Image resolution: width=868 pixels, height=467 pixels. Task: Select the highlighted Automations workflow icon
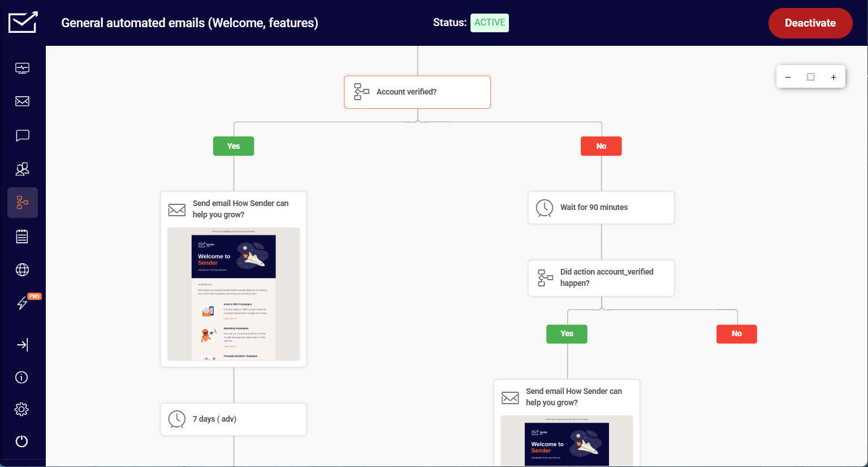tap(22, 202)
